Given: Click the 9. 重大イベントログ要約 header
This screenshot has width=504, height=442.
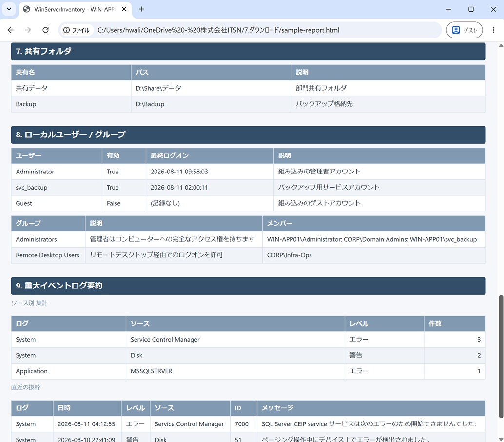Looking at the screenshot, I should [248, 286].
